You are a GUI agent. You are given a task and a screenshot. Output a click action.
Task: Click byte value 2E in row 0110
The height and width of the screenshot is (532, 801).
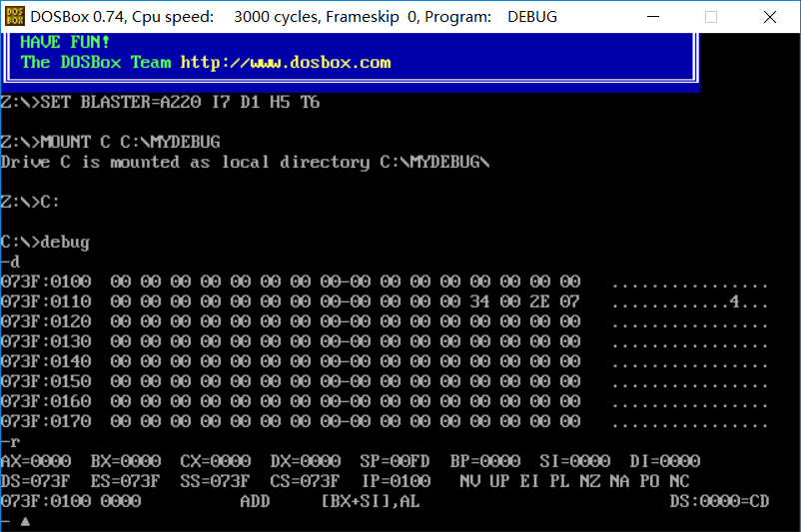(539, 301)
